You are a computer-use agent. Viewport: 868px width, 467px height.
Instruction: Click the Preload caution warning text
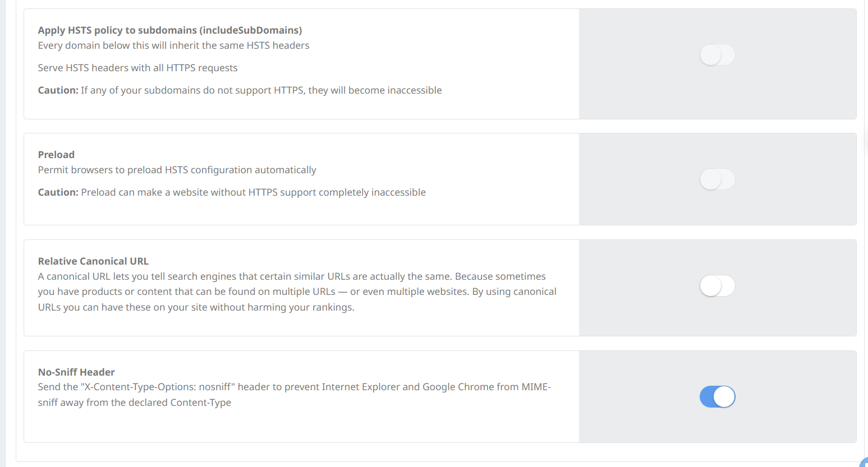pos(253,192)
